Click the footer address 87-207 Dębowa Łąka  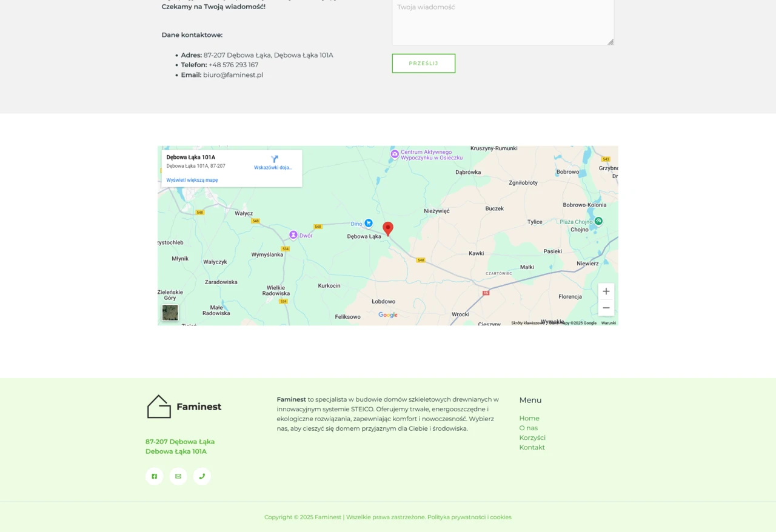pos(180,442)
